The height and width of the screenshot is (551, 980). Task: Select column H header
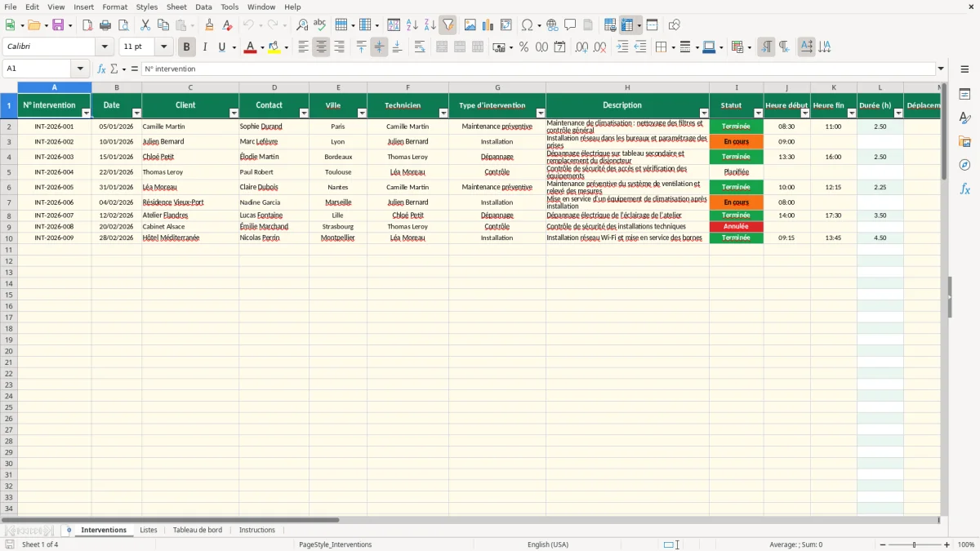627,87
